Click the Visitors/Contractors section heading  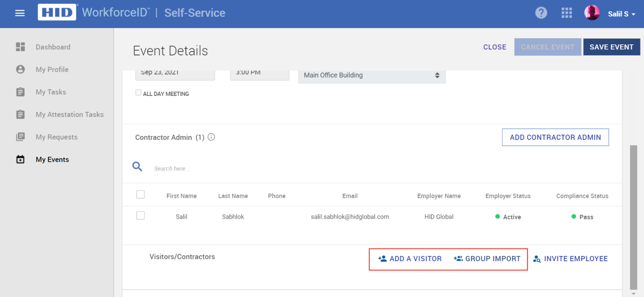[182, 257]
